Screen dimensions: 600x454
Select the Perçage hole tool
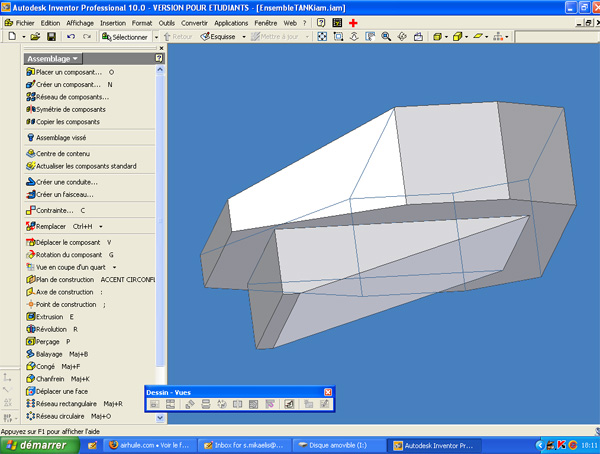48,341
